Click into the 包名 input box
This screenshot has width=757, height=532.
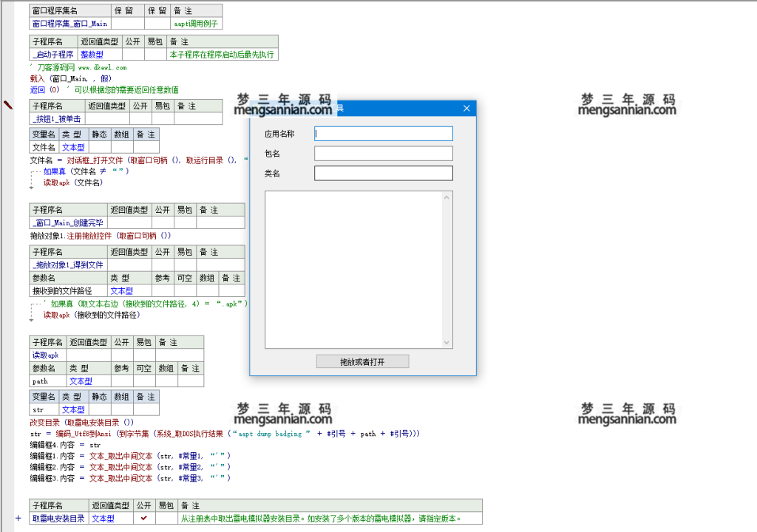383,154
